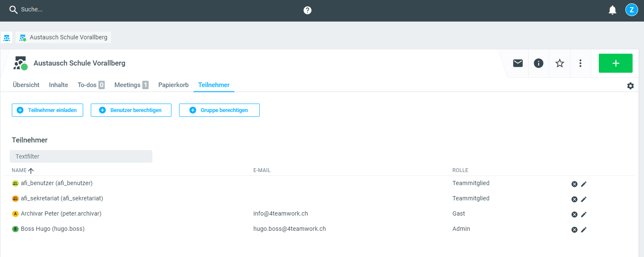Viewport: 644px width, 257px height.
Task: Remove afi_benutzer from participants
Action: (574, 184)
